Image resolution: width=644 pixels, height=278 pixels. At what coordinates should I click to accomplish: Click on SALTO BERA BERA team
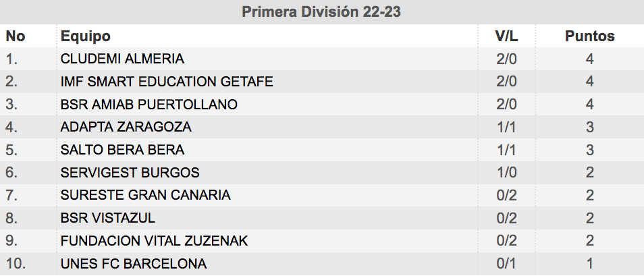click(122, 150)
